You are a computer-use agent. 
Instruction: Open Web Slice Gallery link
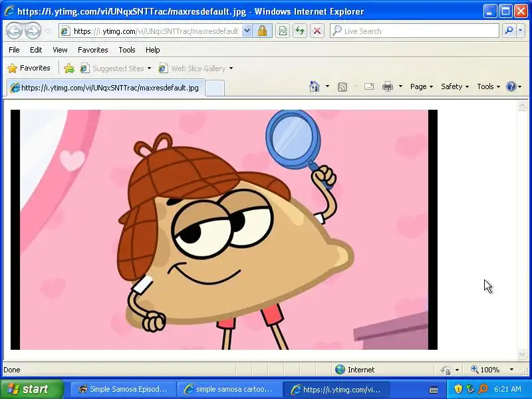click(192, 68)
